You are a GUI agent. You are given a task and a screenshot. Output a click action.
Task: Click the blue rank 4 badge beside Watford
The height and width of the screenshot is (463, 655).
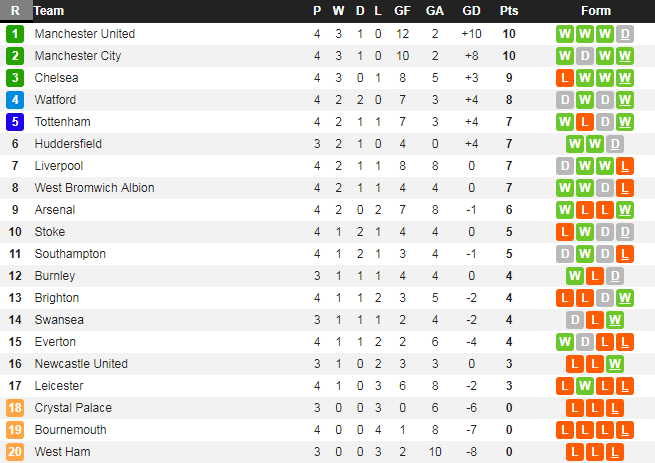click(15, 100)
